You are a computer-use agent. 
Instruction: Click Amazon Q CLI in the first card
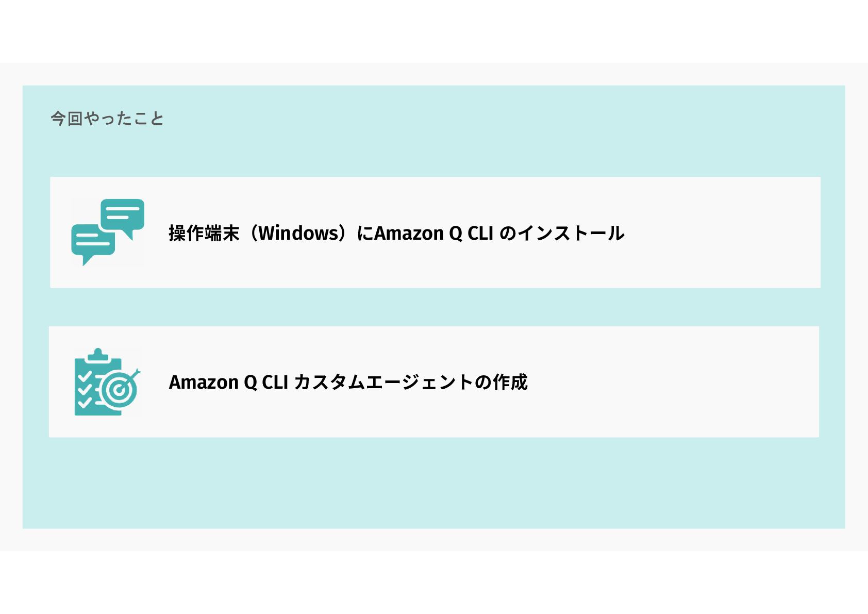tap(433, 233)
